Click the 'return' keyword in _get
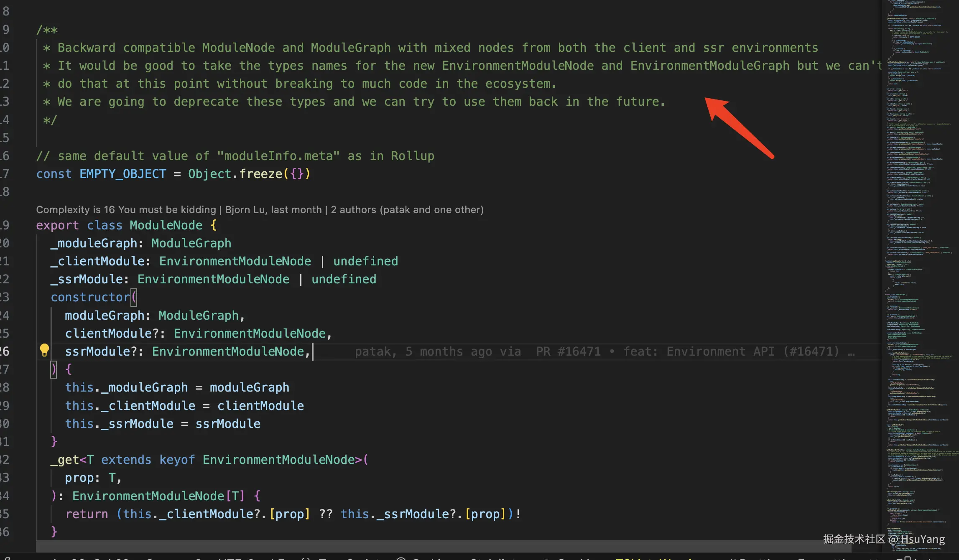The height and width of the screenshot is (560, 959). [x=87, y=514]
